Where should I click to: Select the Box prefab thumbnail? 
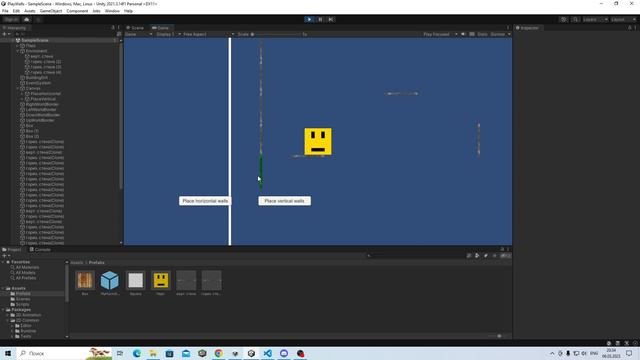pyautogui.click(x=85, y=280)
